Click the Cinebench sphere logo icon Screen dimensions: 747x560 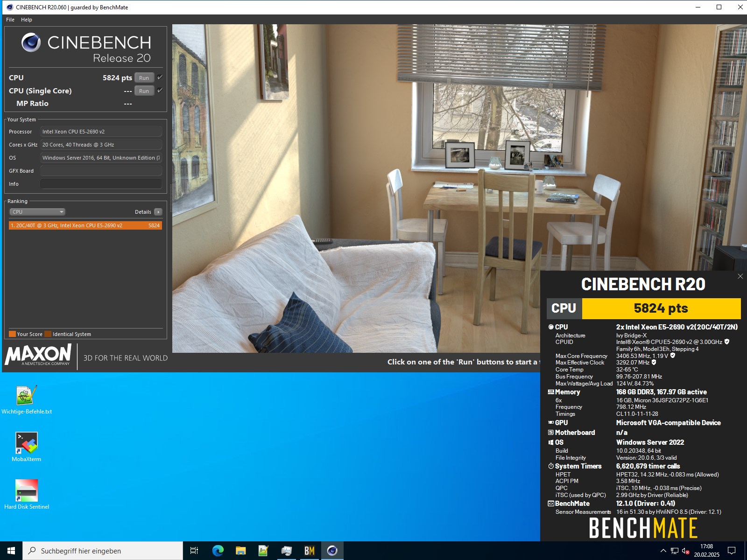pos(31,42)
